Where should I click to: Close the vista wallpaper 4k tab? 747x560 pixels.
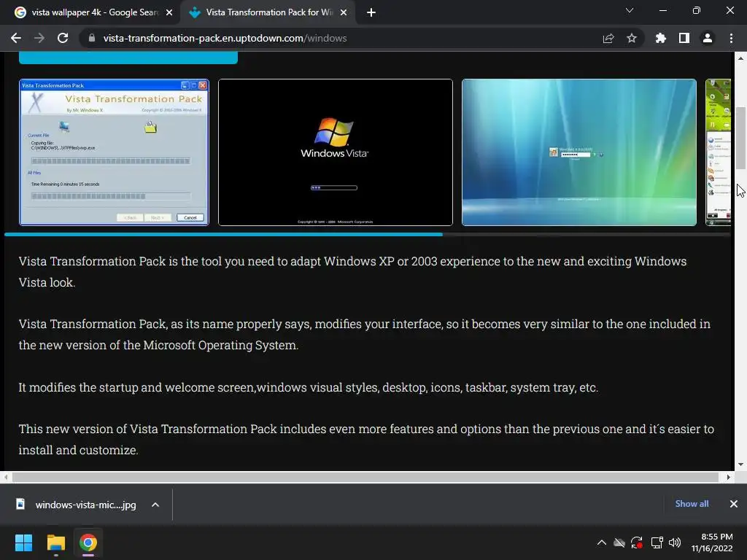point(169,12)
